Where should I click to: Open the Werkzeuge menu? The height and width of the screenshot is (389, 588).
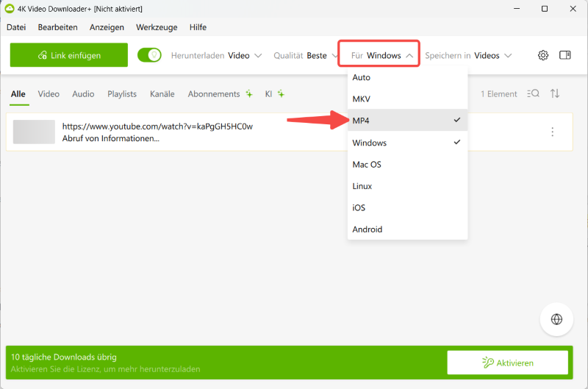click(157, 27)
